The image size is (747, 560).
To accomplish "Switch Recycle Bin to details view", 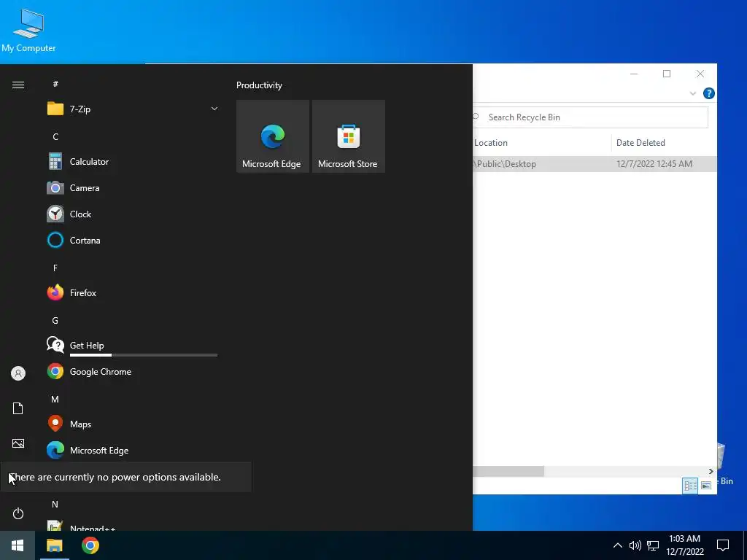I will click(x=690, y=485).
